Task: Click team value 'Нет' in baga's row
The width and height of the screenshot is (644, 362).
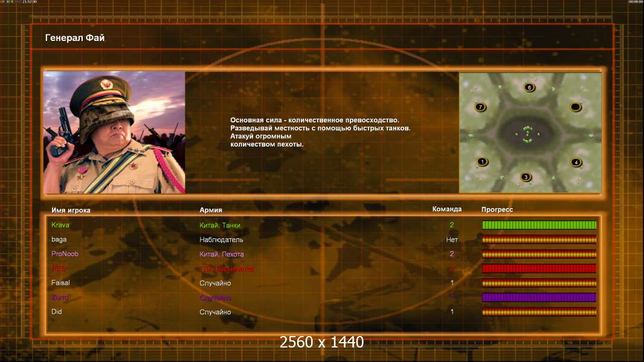Action: pyautogui.click(x=452, y=240)
